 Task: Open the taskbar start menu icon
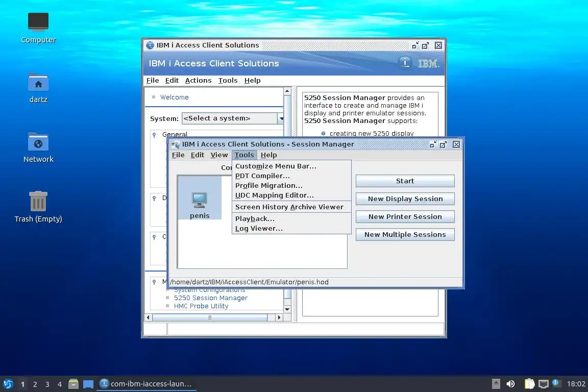click(x=8, y=384)
